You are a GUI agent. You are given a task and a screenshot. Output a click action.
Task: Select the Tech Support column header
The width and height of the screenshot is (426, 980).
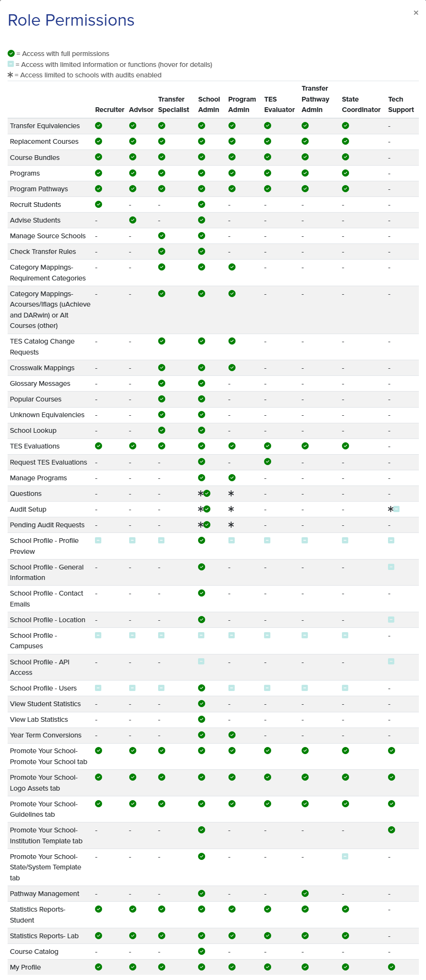point(400,104)
